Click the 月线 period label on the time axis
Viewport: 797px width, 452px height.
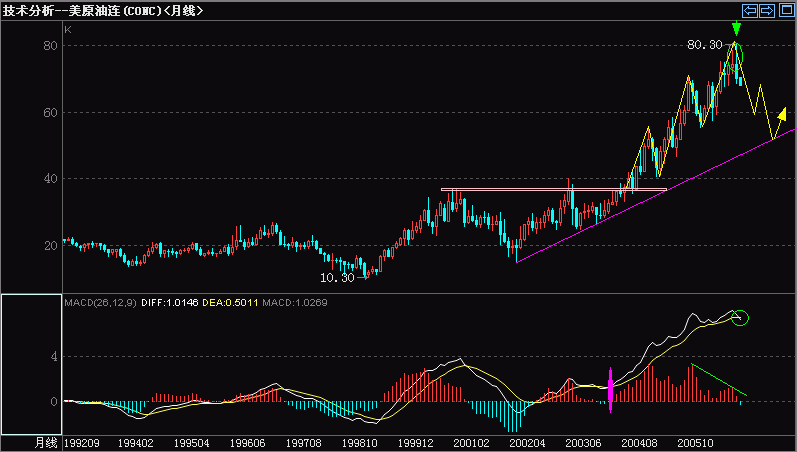(46, 443)
